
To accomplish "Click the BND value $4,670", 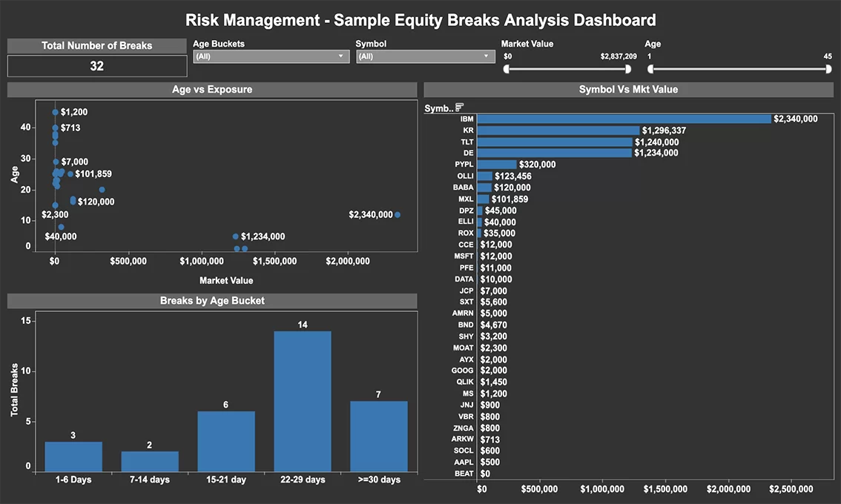I will [493, 325].
